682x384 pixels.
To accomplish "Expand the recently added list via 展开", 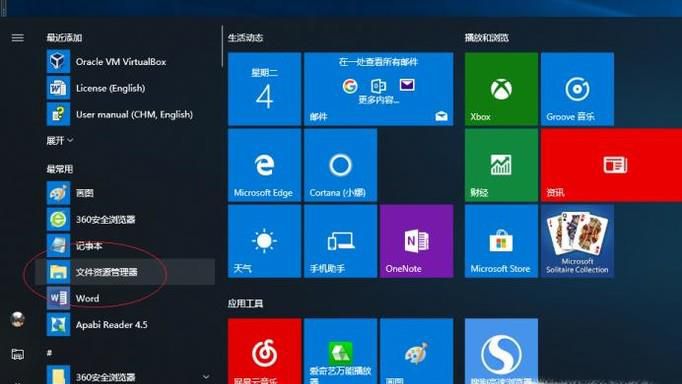I will 60,140.
